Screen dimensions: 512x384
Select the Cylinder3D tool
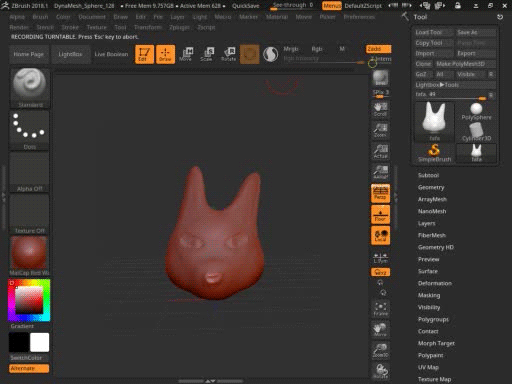[476, 132]
